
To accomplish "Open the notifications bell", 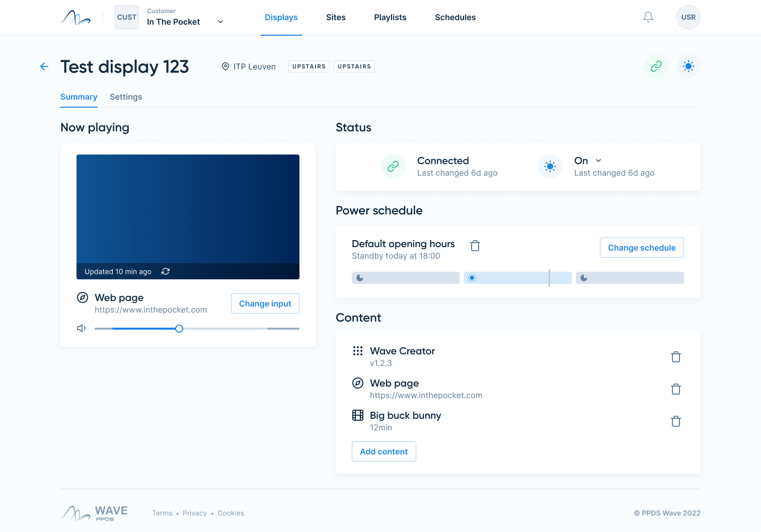I will (x=648, y=17).
